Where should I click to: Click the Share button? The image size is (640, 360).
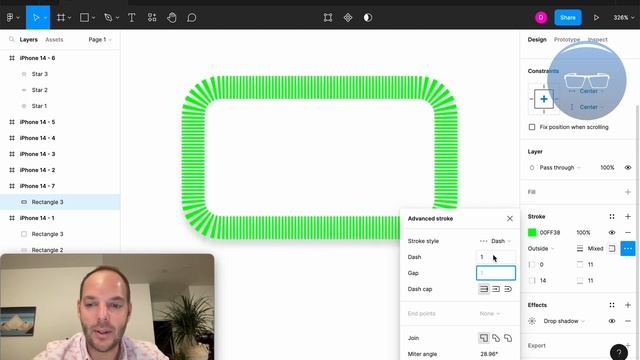568,18
